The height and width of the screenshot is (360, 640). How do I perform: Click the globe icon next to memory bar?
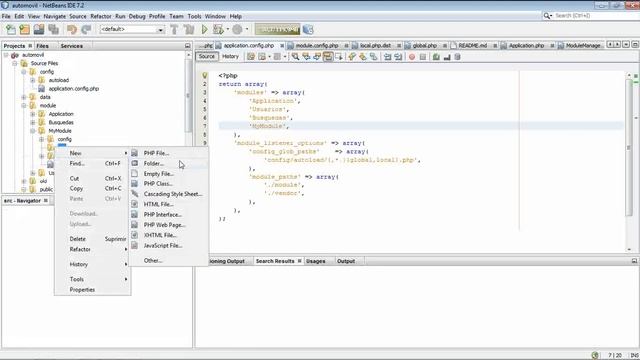tap(308, 29)
